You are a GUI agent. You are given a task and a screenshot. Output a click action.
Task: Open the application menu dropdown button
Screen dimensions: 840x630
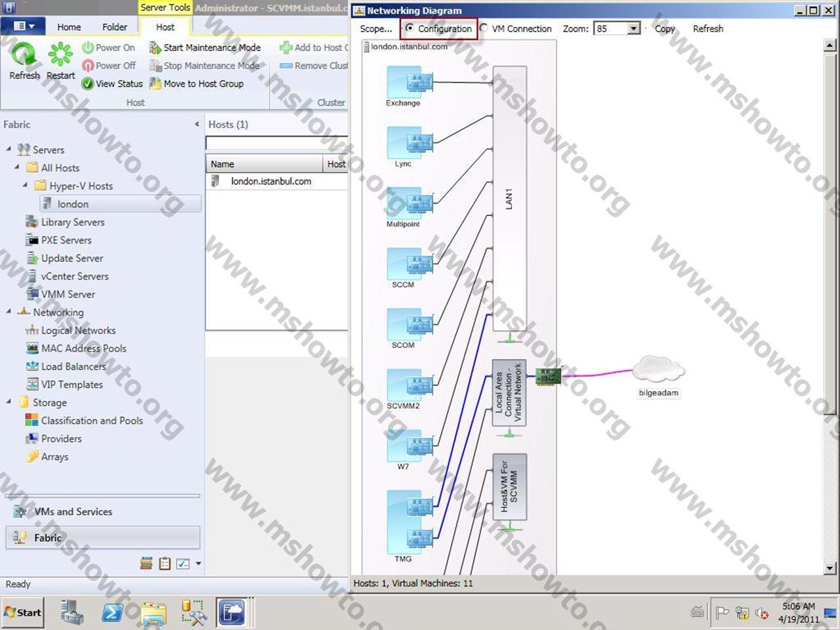pos(23,26)
